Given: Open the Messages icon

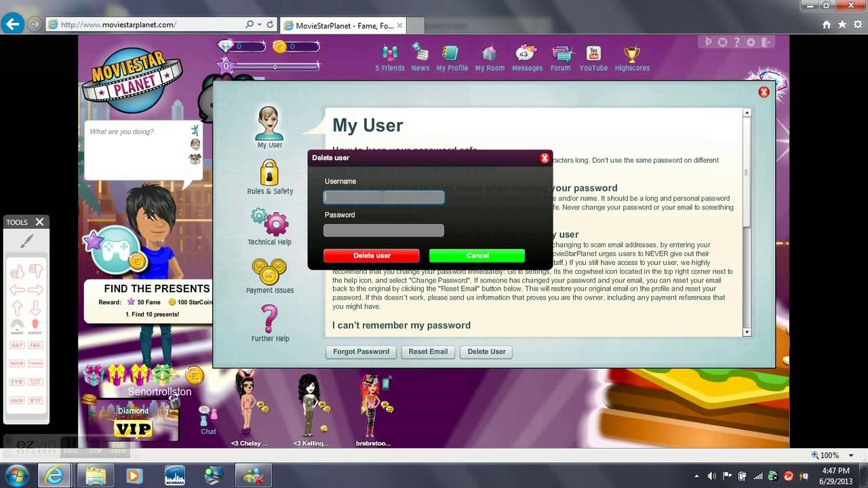Looking at the screenshot, I should point(527,58).
